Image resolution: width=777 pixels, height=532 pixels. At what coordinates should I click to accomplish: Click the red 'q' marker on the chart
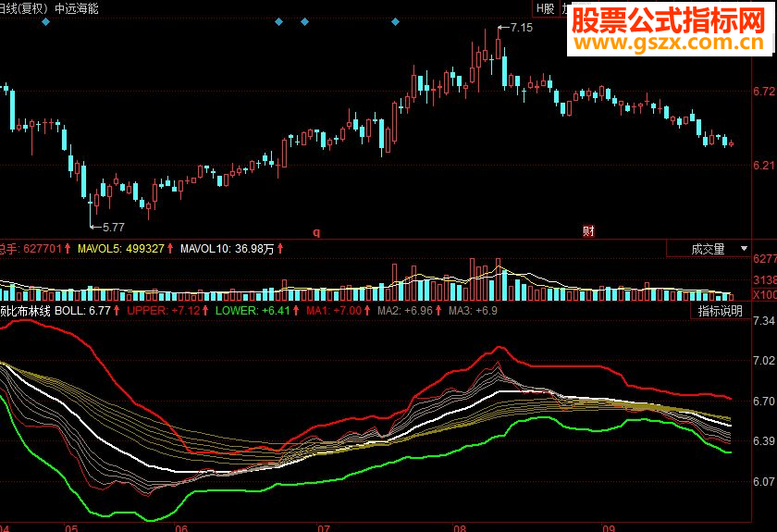pyautogui.click(x=316, y=232)
